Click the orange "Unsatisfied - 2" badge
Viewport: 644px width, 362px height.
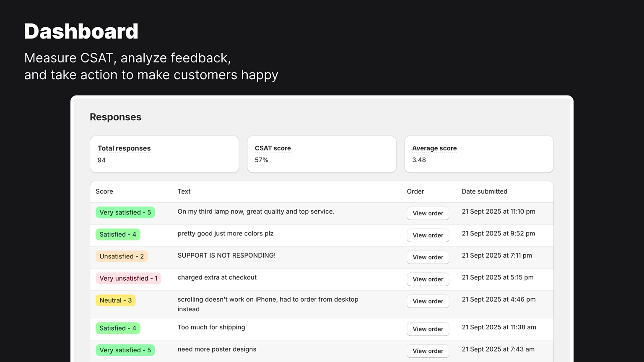tap(122, 256)
